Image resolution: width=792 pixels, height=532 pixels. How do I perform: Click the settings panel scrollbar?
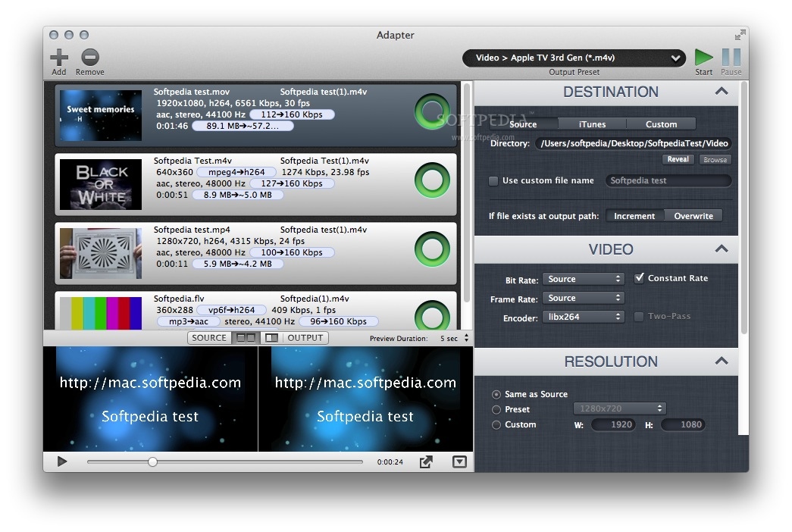tap(743, 207)
